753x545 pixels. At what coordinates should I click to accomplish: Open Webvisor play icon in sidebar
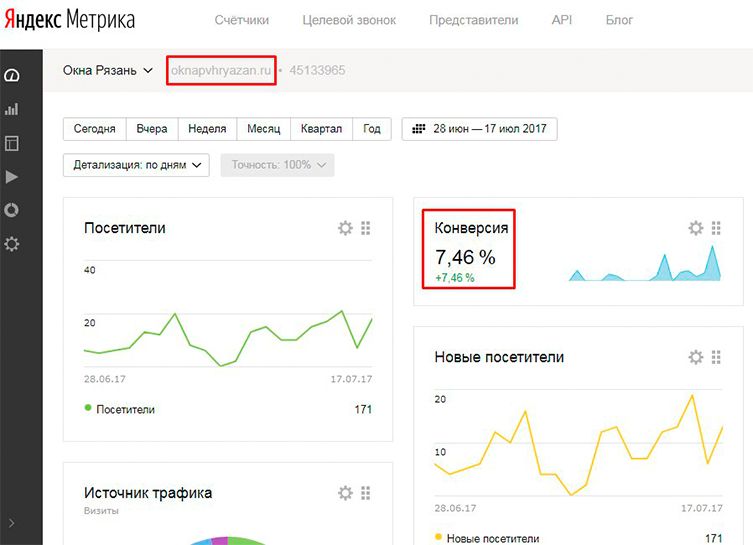pos(12,177)
